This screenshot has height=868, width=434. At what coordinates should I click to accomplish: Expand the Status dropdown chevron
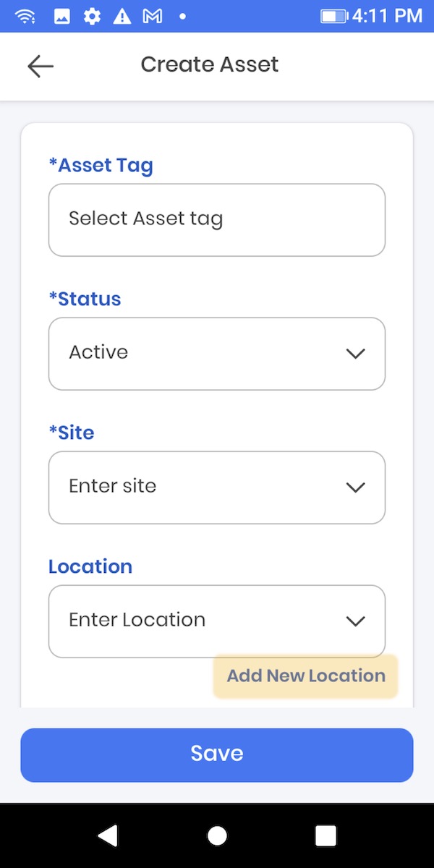point(355,354)
